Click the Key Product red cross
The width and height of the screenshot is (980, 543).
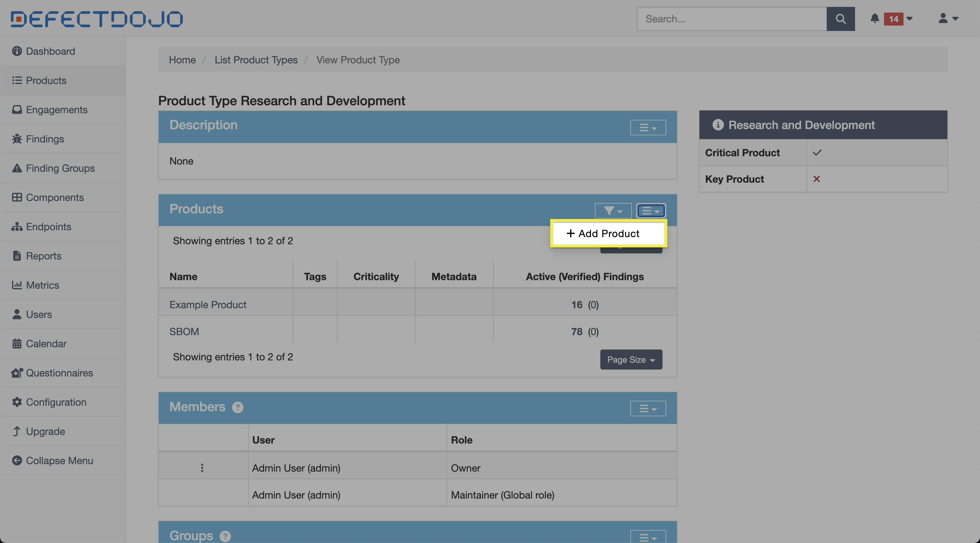pos(816,179)
